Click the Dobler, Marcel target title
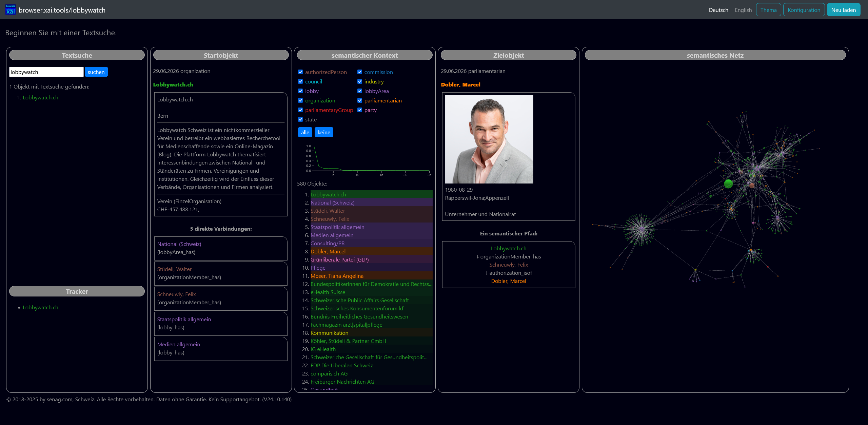The width and height of the screenshot is (868, 425). click(460, 84)
